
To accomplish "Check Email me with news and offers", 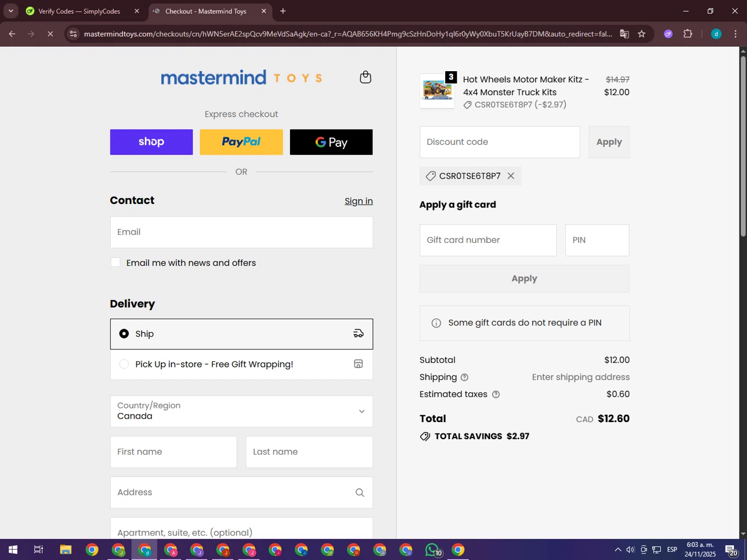I will 116,262.
